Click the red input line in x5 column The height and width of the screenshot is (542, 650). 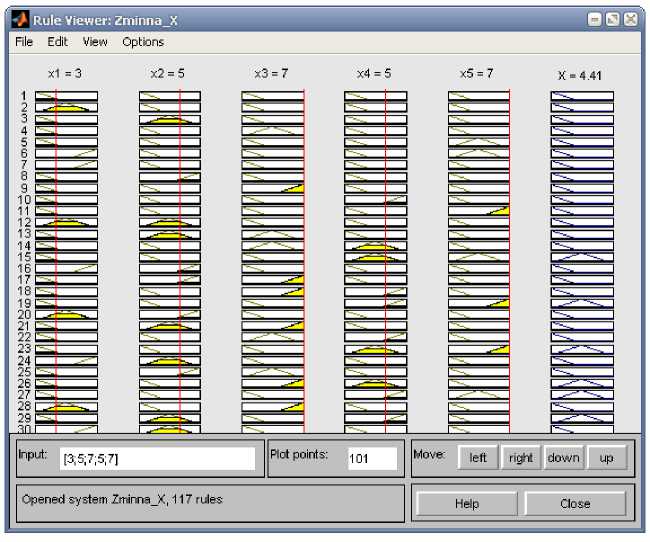(509, 260)
